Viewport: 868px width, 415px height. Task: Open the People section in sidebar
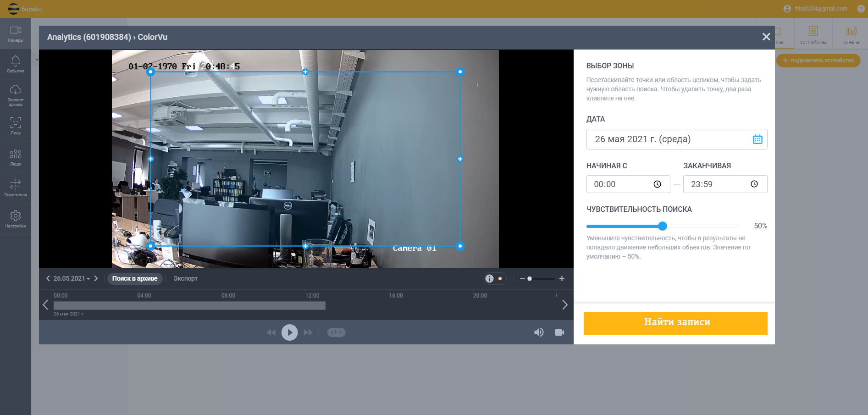16,157
